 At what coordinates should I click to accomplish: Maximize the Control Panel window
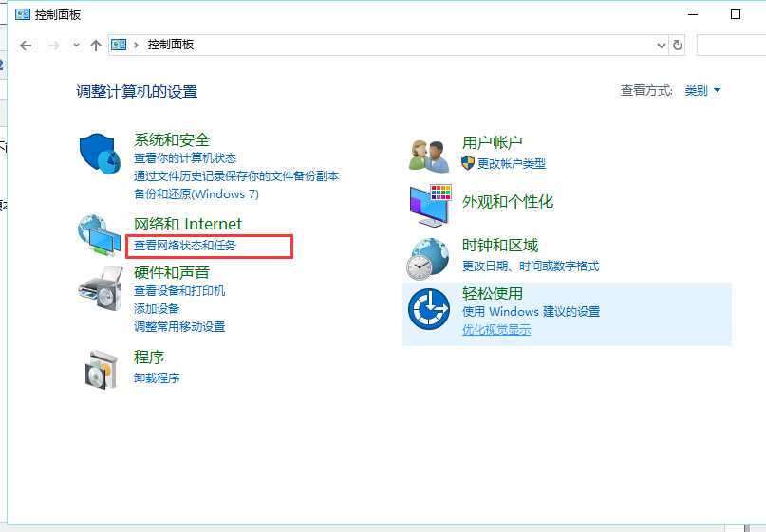pyautogui.click(x=736, y=14)
